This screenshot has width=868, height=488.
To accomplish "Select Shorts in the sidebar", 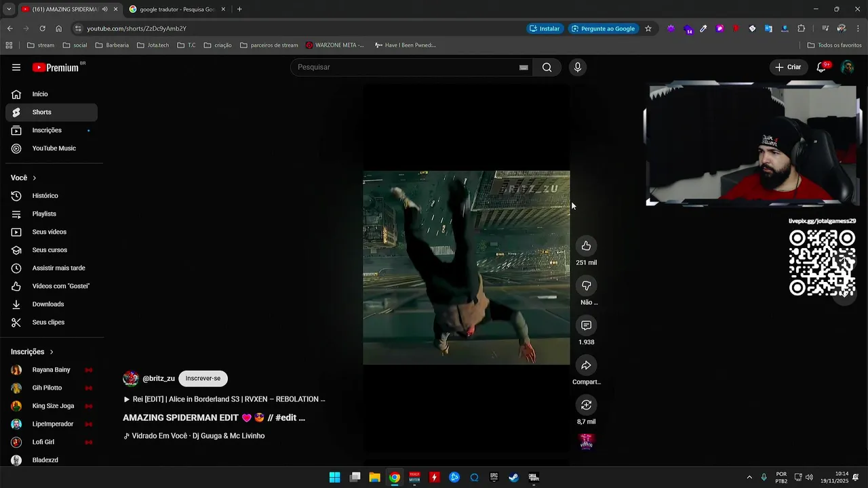I will 52,112.
